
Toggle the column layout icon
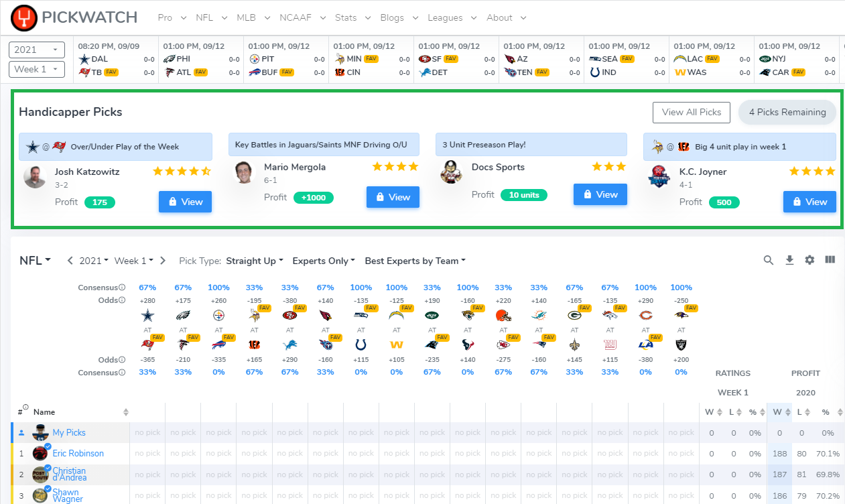pyautogui.click(x=830, y=260)
